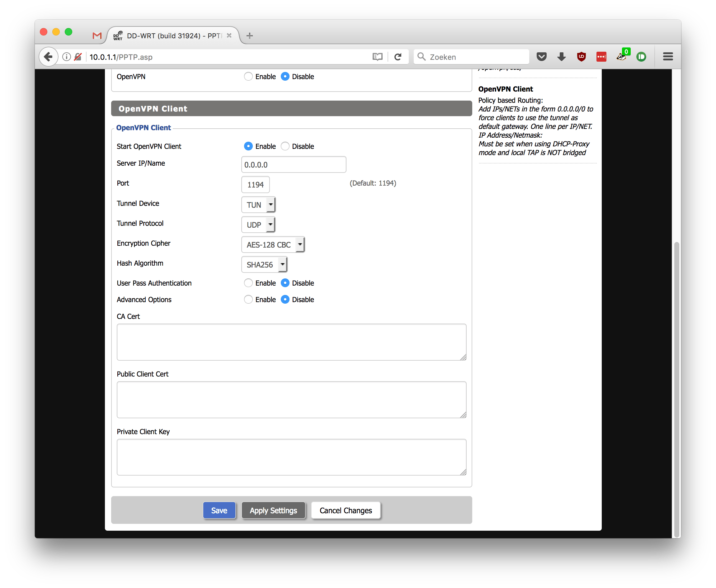Screen dimensions: 716x588
Task: Click the uBlock Origin shield icon
Action: tap(581, 57)
